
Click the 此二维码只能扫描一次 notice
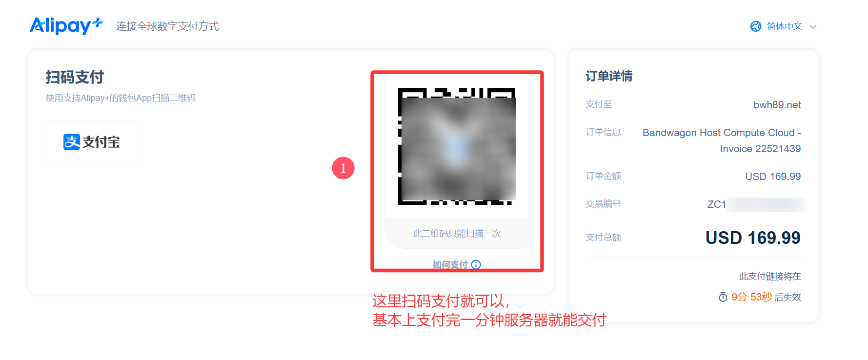457,234
